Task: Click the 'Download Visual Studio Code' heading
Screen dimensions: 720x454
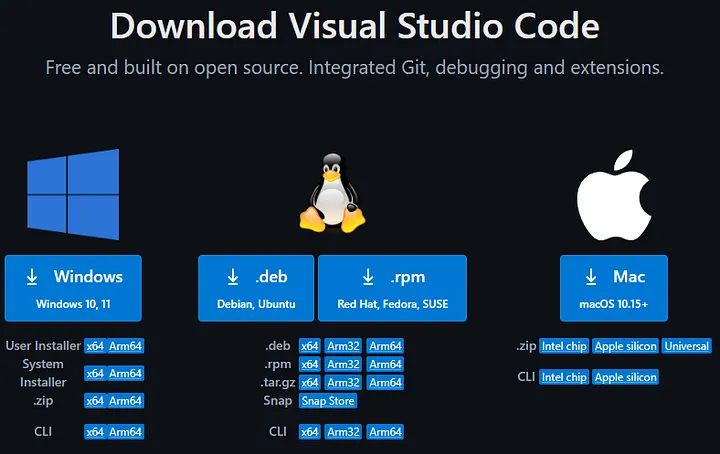Action: pyautogui.click(x=355, y=26)
